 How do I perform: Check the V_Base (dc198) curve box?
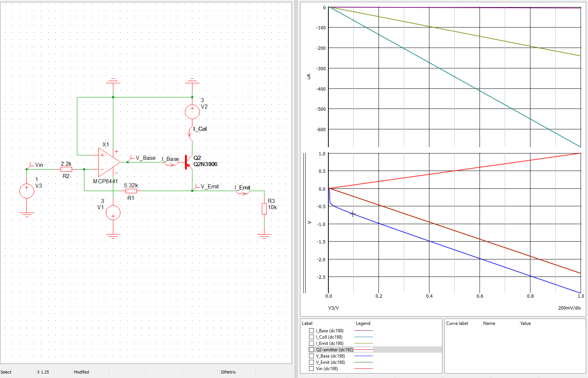(x=312, y=356)
